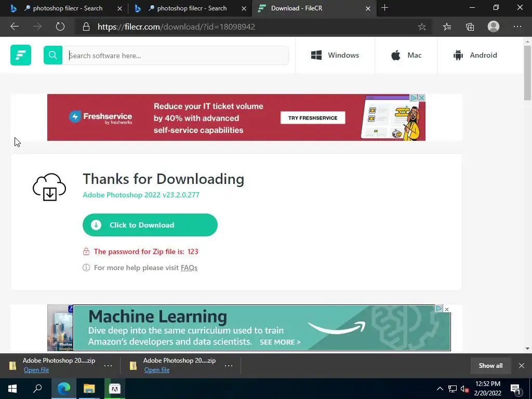Viewport: 532px width, 399px height.
Task: Visit the FAQs link
Action: 189,268
